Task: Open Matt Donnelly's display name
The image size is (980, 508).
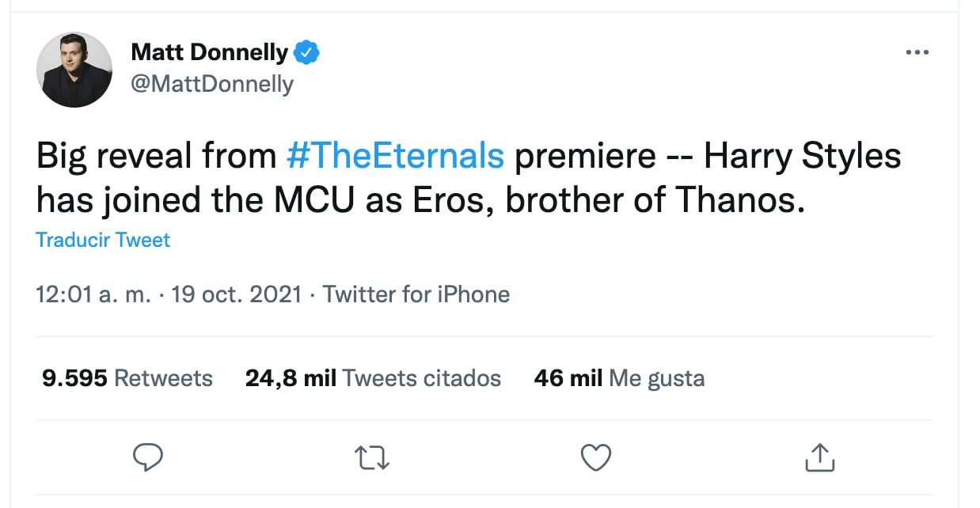Action: click(x=209, y=51)
